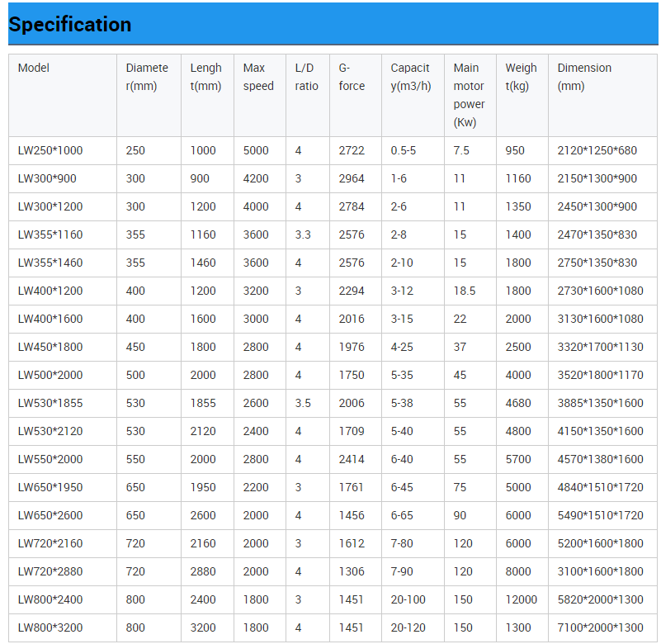Select the Model column header
661x644 pixels.
pyautogui.click(x=33, y=68)
